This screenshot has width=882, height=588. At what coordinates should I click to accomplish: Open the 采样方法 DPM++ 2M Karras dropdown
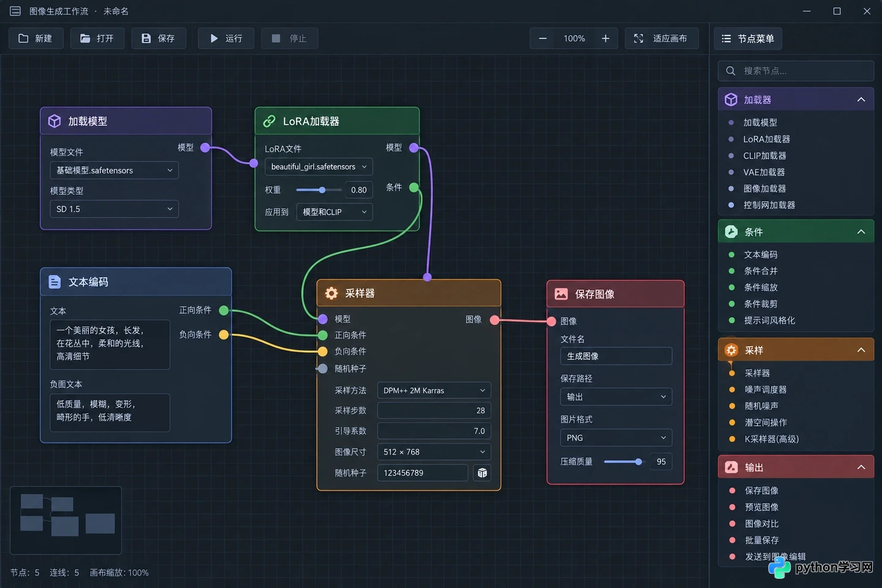(x=434, y=391)
